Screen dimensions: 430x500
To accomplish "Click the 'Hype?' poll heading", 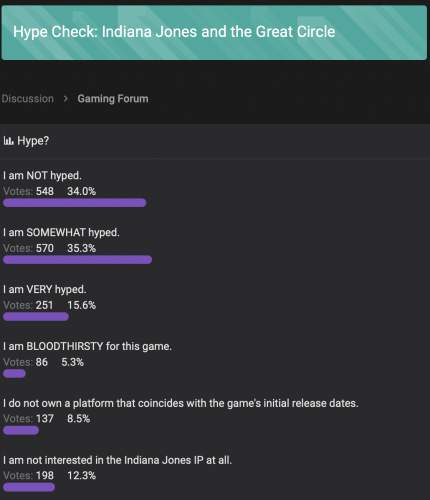I will [x=33, y=141].
